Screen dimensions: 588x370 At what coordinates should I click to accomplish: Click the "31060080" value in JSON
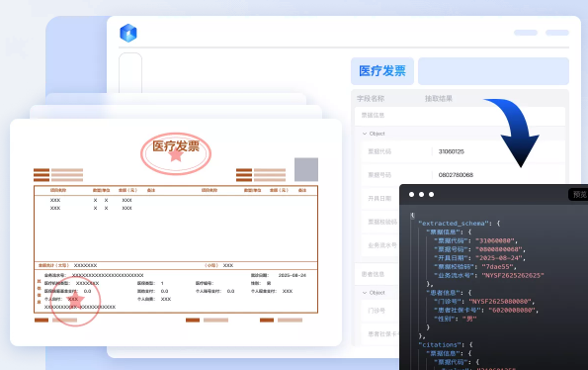(495, 241)
